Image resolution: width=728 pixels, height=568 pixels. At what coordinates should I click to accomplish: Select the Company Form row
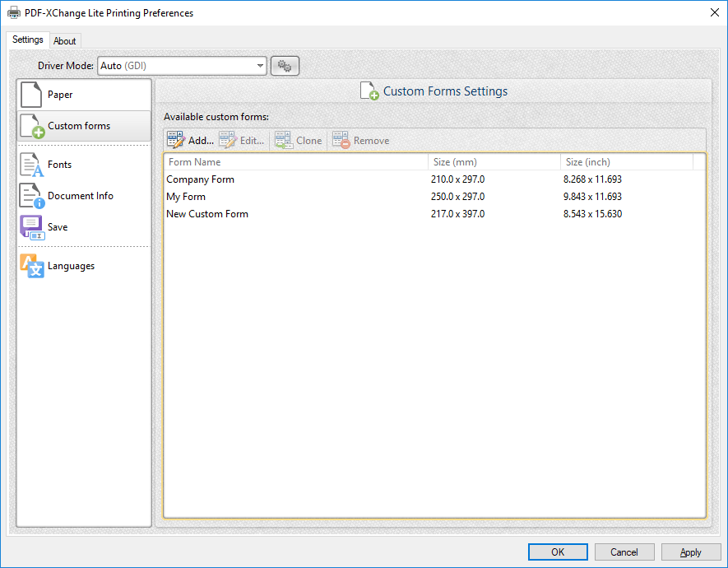point(201,179)
